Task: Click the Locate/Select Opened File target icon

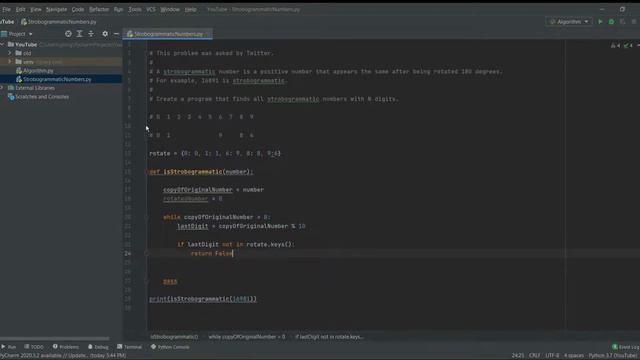Action: coord(68,34)
